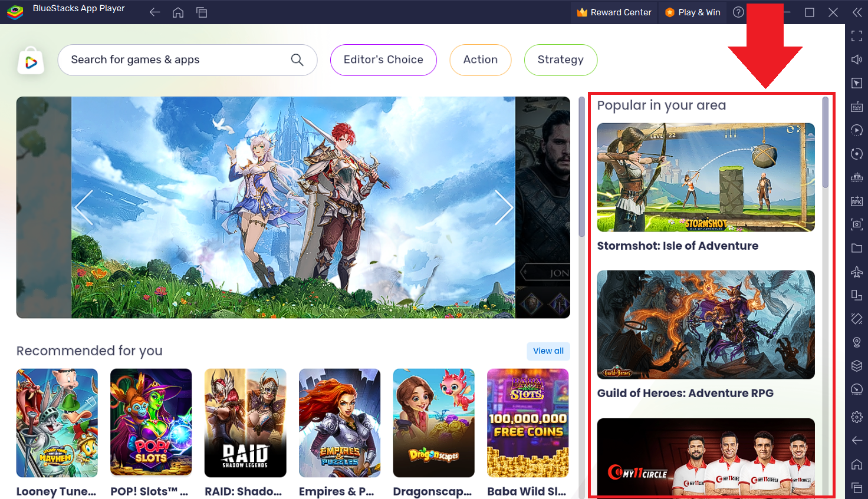The width and height of the screenshot is (868, 499).
Task: Open the media manager folder icon
Action: coord(857,248)
